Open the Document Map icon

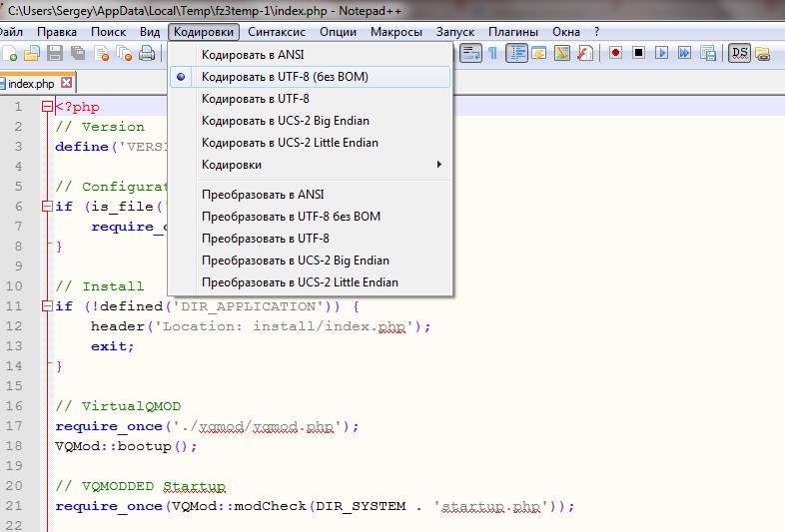[562, 53]
